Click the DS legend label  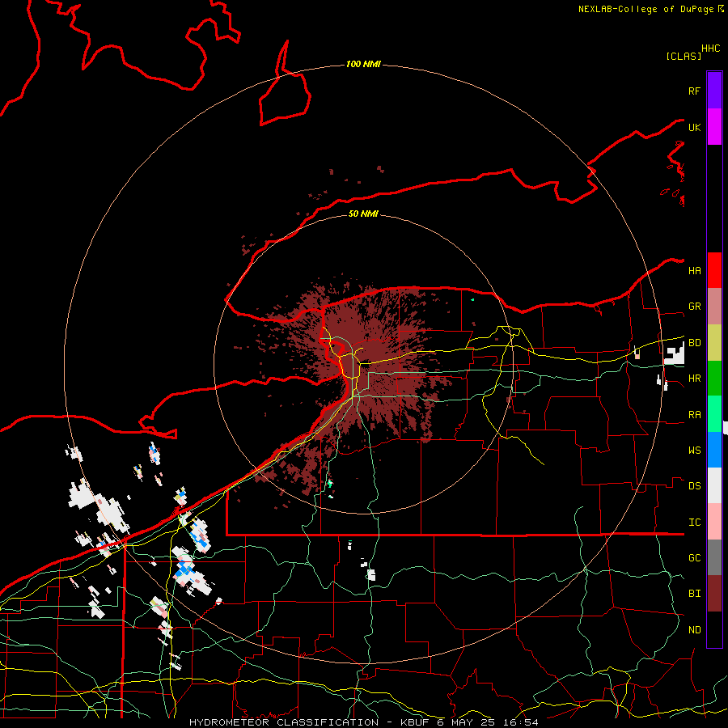point(694,486)
